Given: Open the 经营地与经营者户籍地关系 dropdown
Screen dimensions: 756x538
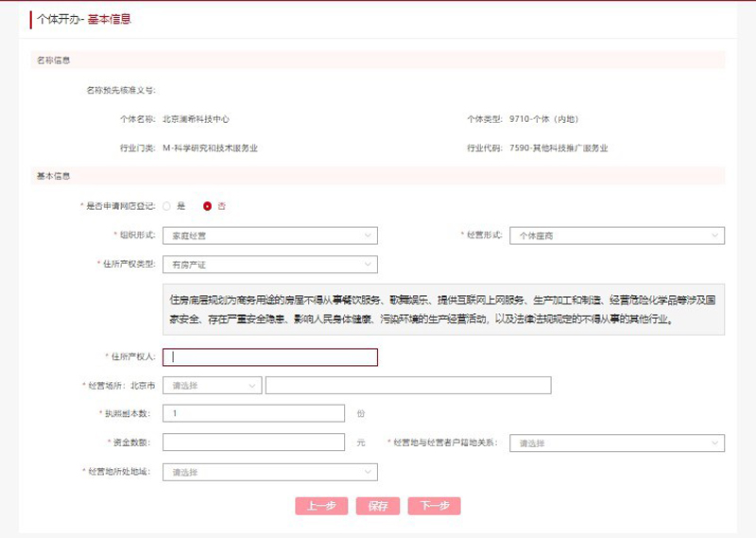Looking at the screenshot, I should tap(617, 443).
